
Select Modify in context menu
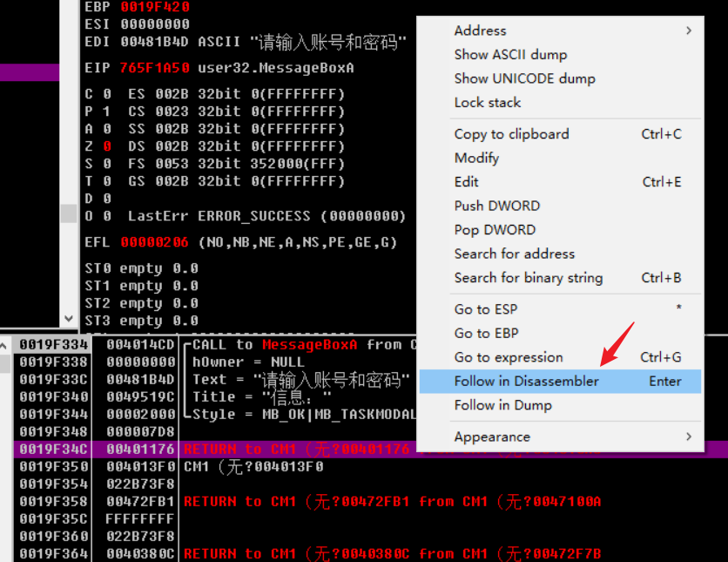[476, 158]
